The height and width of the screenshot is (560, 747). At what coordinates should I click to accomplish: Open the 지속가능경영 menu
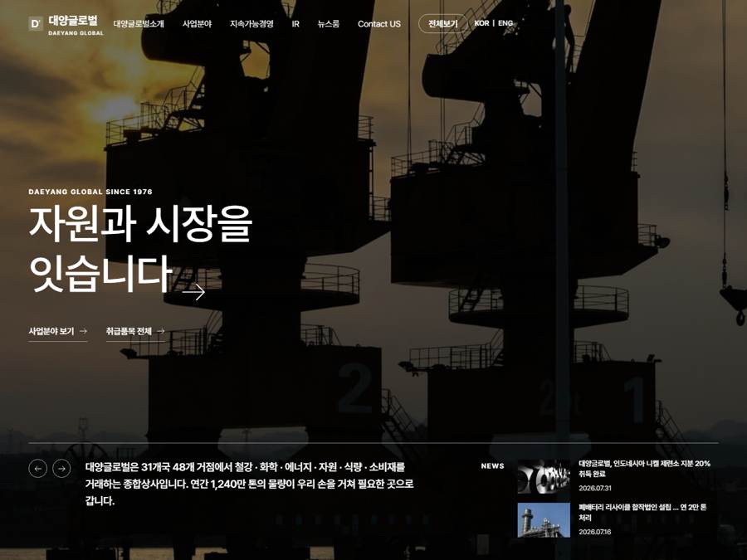pos(251,24)
